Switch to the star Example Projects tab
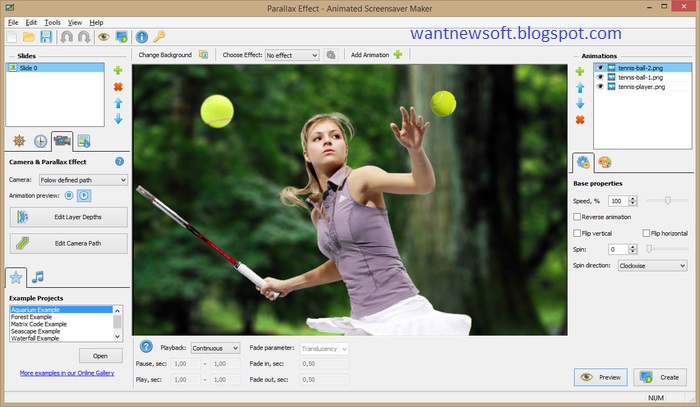The width and height of the screenshot is (700, 407). [x=16, y=278]
